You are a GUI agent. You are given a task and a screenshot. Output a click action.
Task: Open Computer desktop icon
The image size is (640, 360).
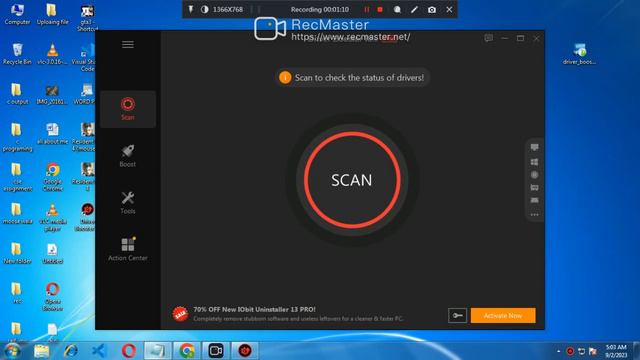pyautogui.click(x=17, y=14)
